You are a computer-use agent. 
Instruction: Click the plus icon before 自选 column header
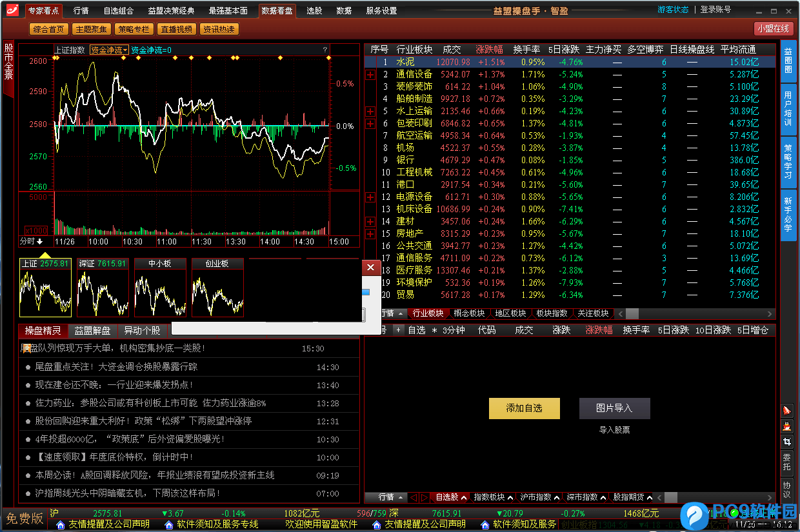(x=398, y=330)
